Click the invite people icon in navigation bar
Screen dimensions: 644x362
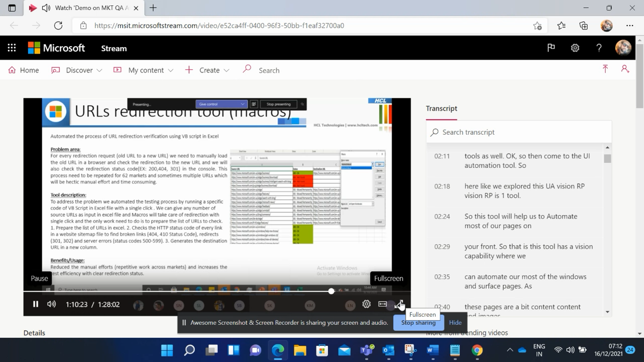coord(625,69)
